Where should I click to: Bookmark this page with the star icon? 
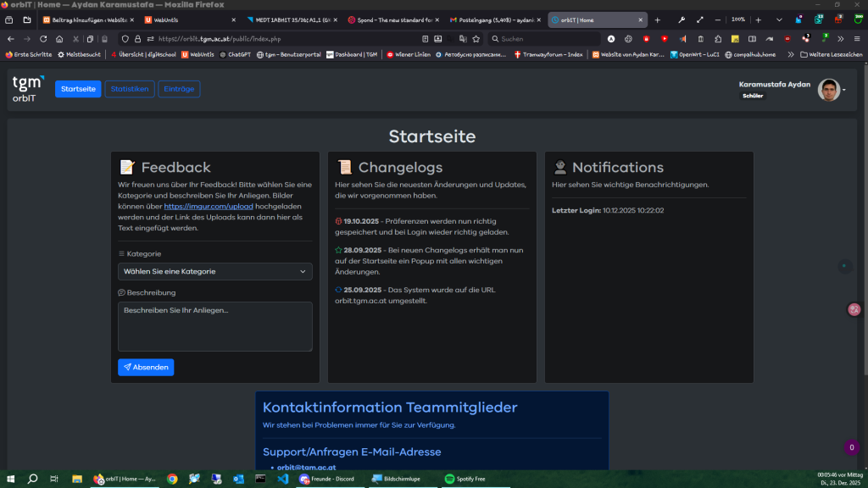pos(476,39)
